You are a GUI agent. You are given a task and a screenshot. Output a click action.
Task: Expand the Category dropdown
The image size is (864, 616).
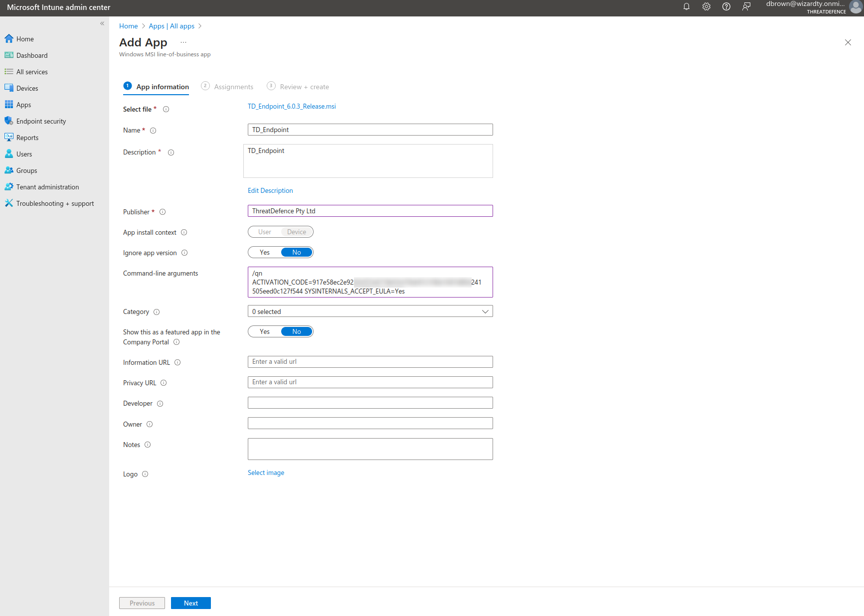point(370,311)
